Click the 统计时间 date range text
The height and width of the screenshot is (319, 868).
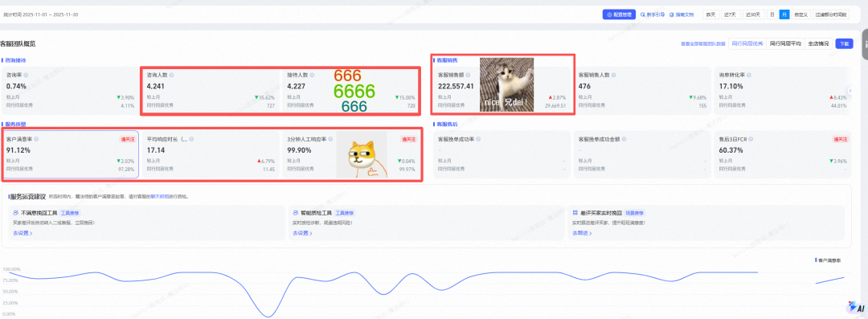tap(41, 14)
